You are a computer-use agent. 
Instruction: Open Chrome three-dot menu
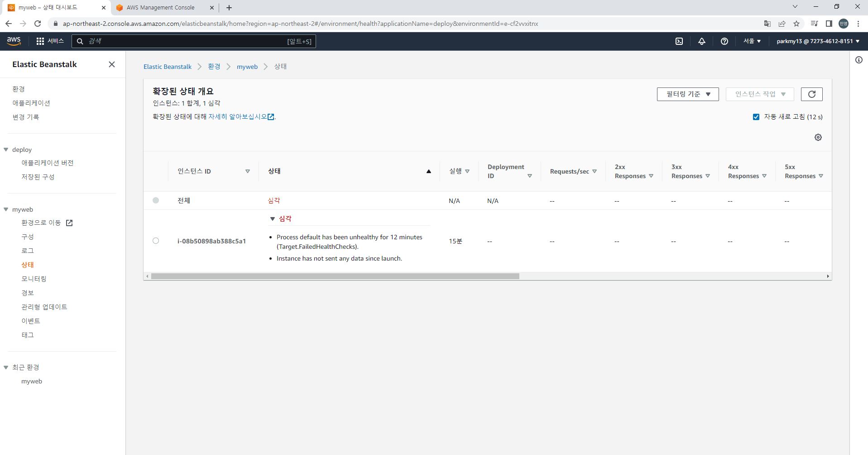[x=858, y=24]
